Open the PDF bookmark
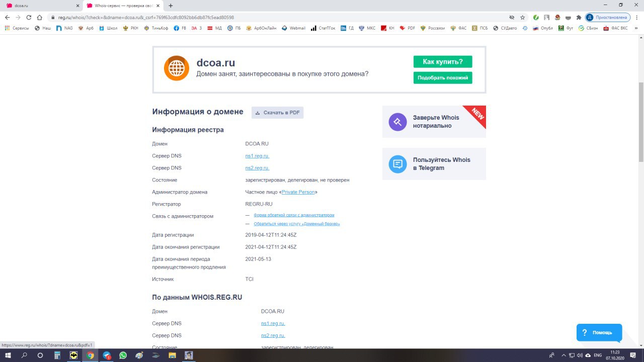Image resolution: width=644 pixels, height=362 pixels. [408, 28]
